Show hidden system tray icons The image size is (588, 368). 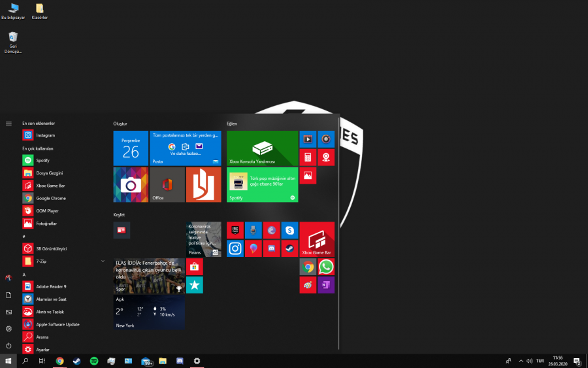[521, 361]
